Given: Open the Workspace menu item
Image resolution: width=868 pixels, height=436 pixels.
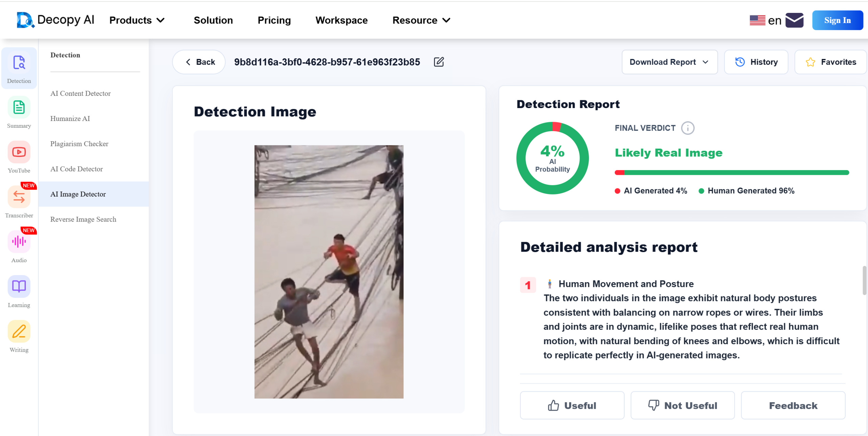Looking at the screenshot, I should click(341, 20).
